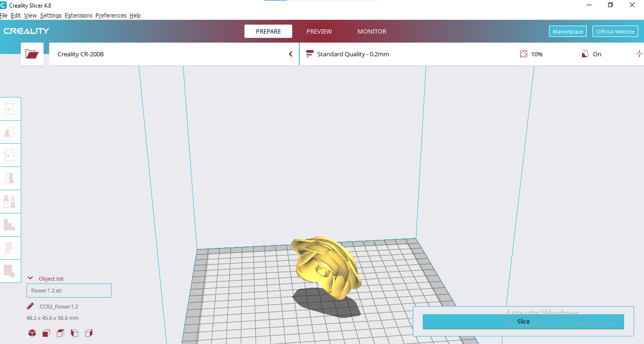Switch to the PREPARE stage
The image size is (644, 344).
click(x=268, y=31)
